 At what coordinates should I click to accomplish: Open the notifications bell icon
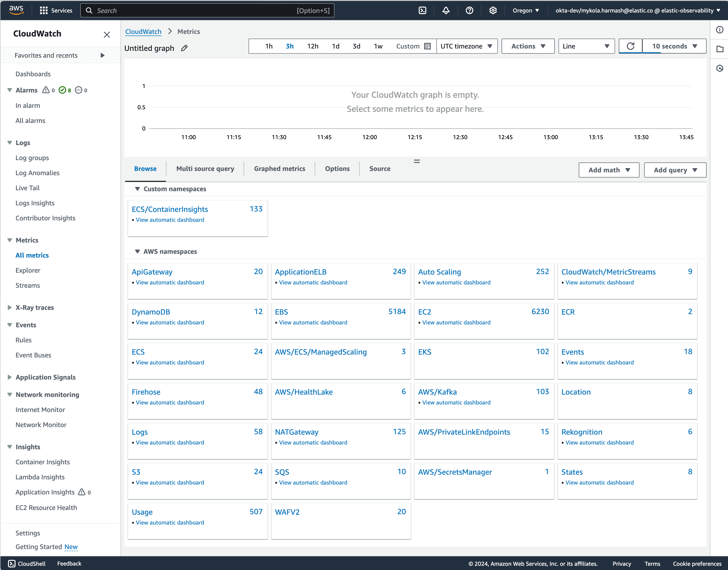tap(446, 10)
